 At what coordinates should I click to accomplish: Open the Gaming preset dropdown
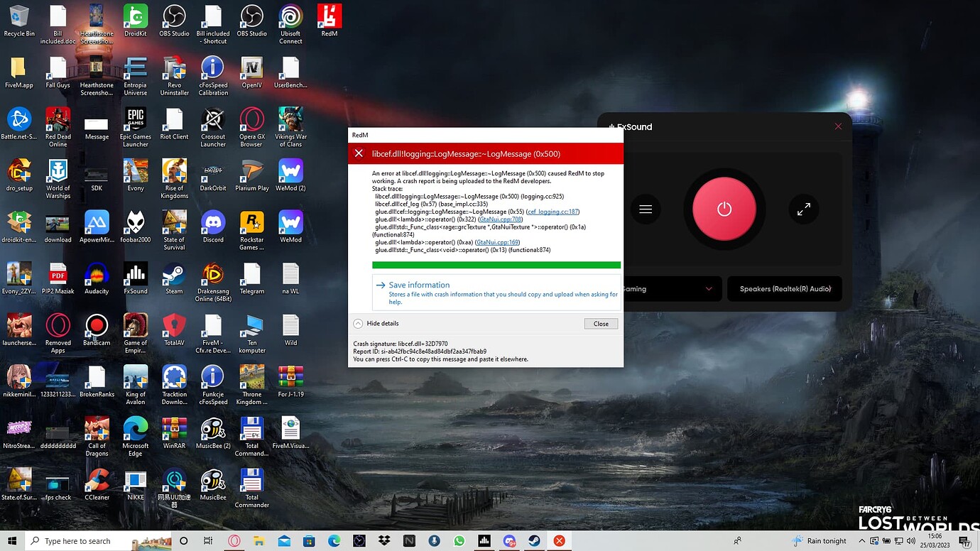coord(668,289)
